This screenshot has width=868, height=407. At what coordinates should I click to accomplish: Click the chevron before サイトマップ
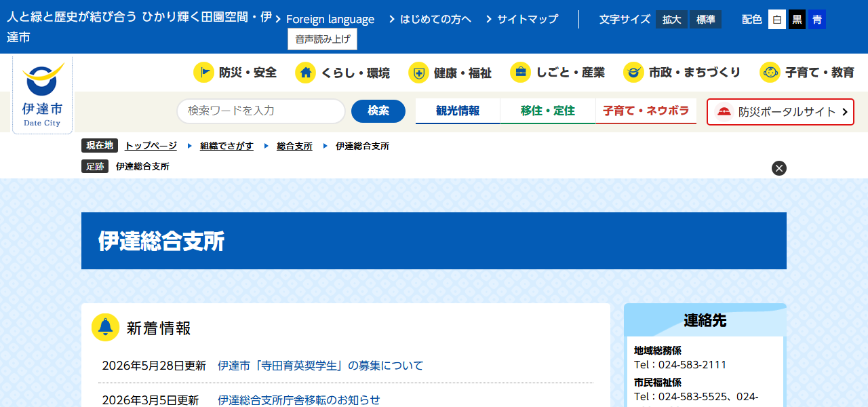tap(489, 19)
